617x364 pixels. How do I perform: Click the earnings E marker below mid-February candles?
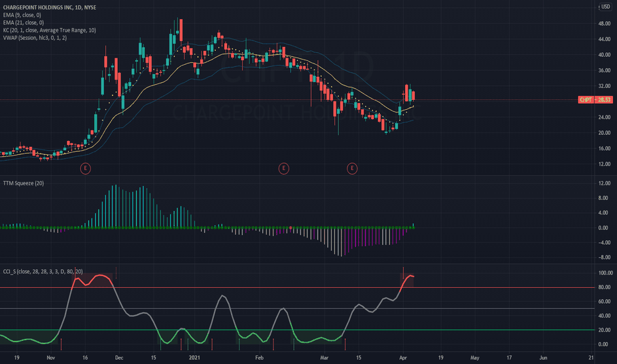click(284, 168)
